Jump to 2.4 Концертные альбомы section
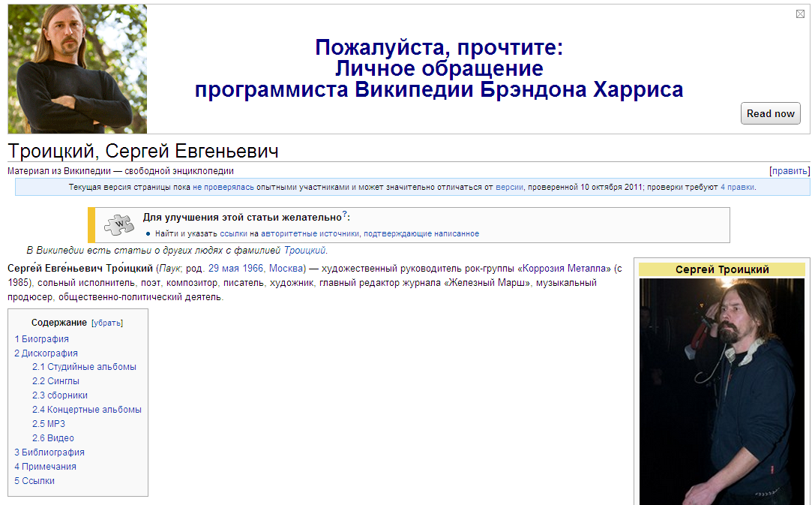The image size is (812, 505). pos(86,410)
